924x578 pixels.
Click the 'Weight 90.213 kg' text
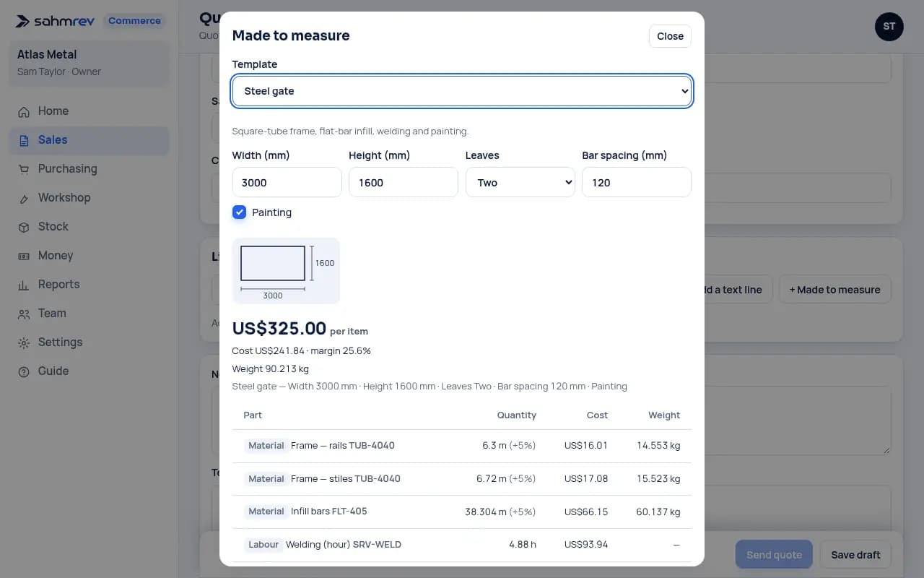click(x=271, y=369)
